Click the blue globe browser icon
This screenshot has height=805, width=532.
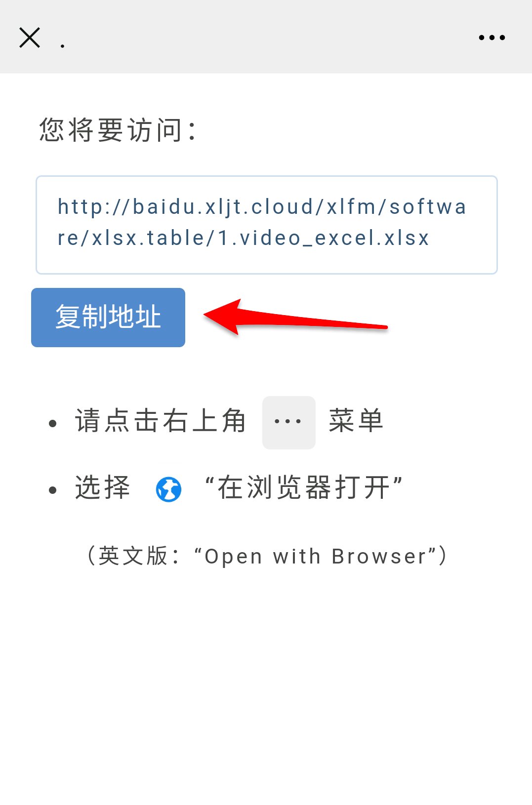(168, 489)
